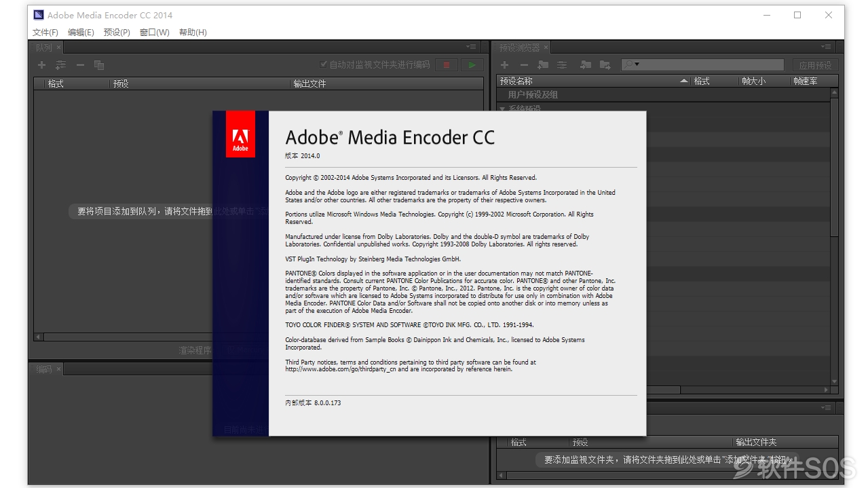Open the 队列 panel flyout menu
The image size is (868, 488).
pos(472,47)
